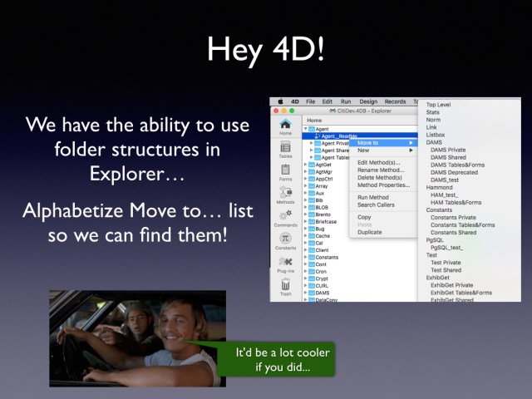Collapse the Agent folder
This screenshot has width=532, height=399.
[x=304, y=129]
